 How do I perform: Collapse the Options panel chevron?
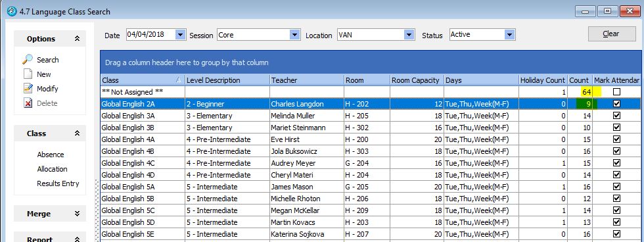point(77,39)
